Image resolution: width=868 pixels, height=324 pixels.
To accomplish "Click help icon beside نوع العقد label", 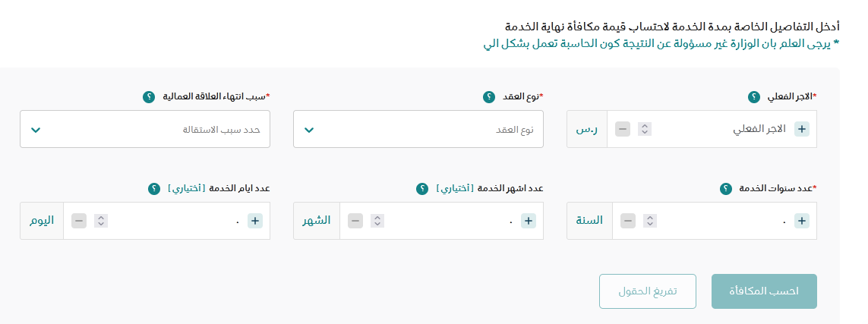I will pyautogui.click(x=489, y=97).
